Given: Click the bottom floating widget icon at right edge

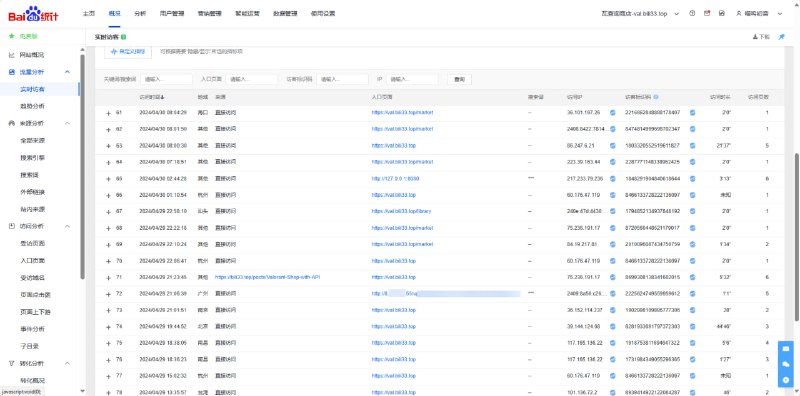Looking at the screenshot, I should click(785, 380).
